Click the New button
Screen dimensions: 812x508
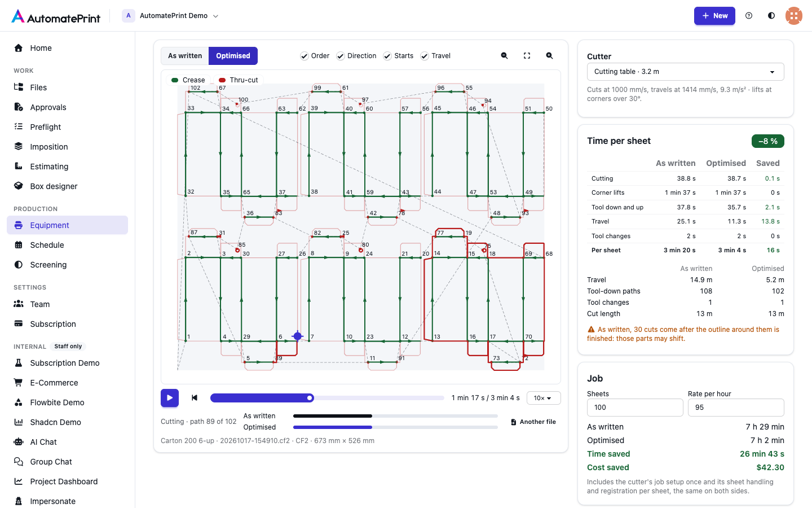coord(714,16)
